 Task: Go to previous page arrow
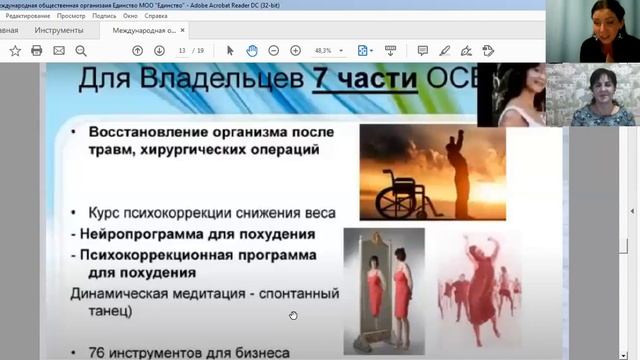138,51
